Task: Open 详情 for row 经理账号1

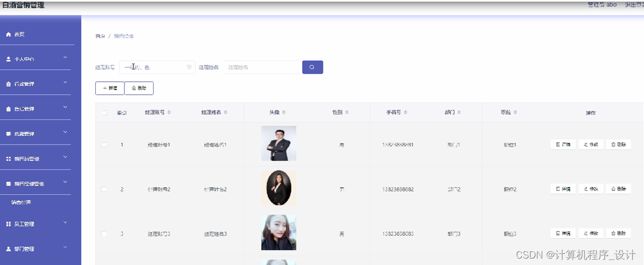Action: coord(563,144)
